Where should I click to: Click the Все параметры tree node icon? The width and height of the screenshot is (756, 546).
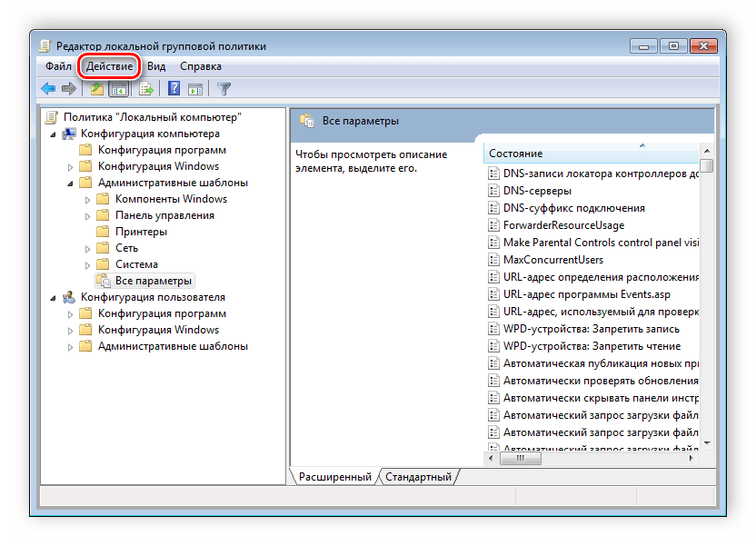104,281
